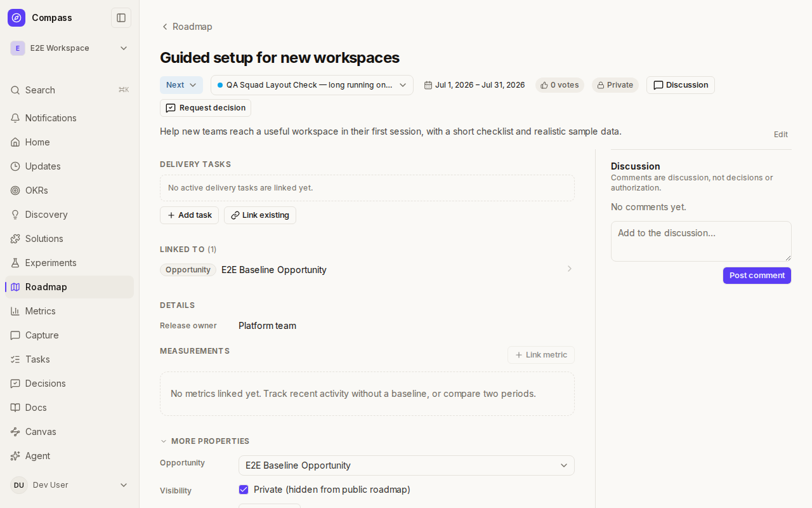Click the Jul 2026 date range

[475, 85]
